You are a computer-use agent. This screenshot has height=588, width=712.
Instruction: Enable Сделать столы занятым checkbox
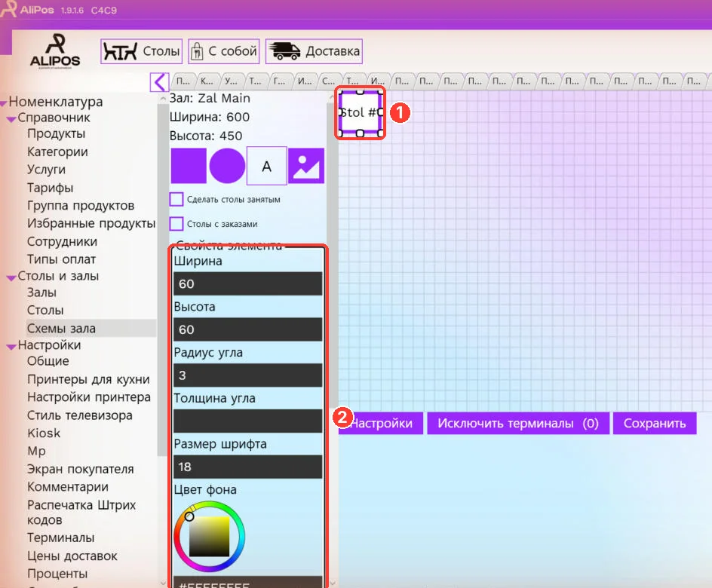[176, 199]
